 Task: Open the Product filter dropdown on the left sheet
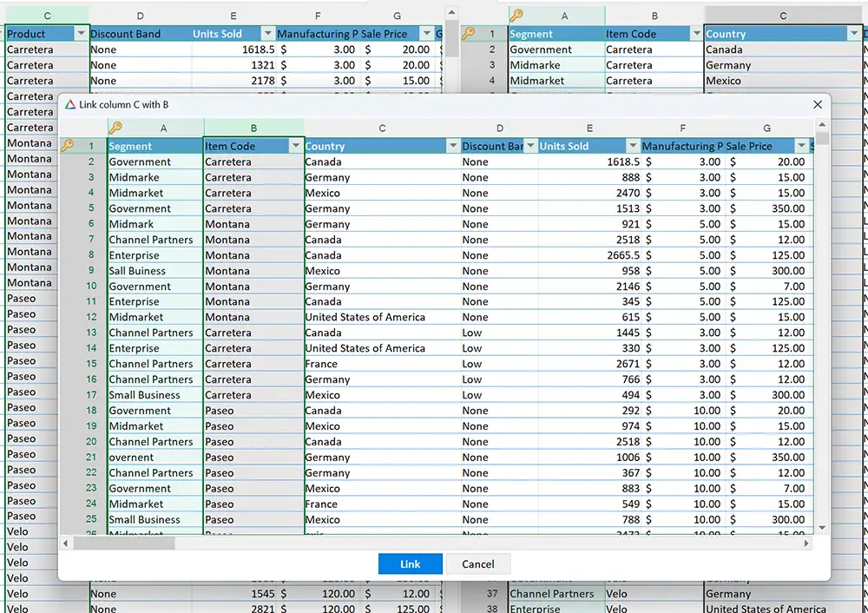(x=82, y=33)
